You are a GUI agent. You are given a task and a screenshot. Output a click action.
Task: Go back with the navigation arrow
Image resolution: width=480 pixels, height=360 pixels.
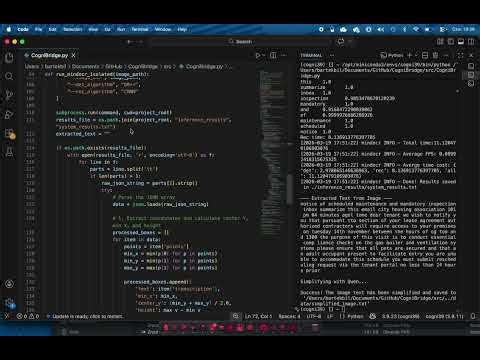130,42
